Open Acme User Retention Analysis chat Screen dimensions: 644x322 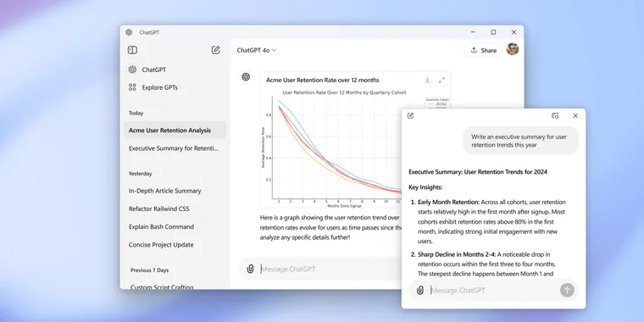click(x=175, y=130)
